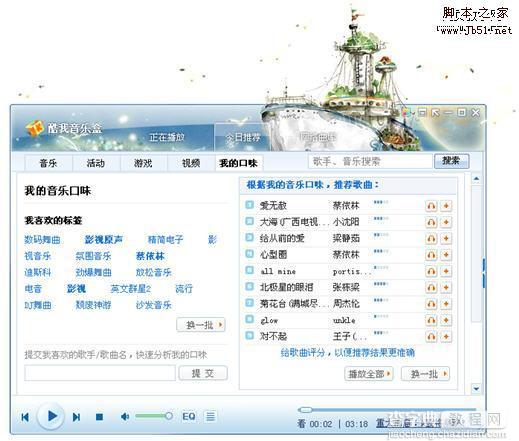Open the 正在播放 section
The width and height of the screenshot is (519, 441).
[167, 137]
